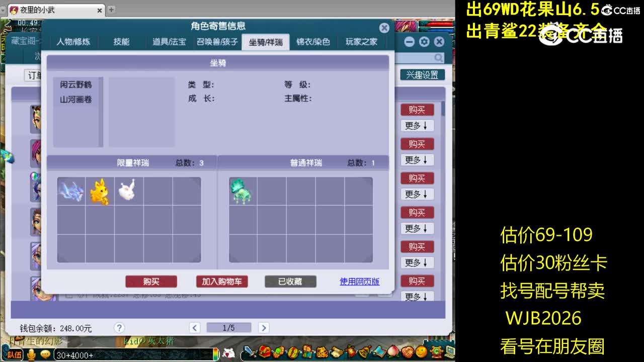Switch to the 召唤兽/孩子 tab
The height and width of the screenshot is (362, 644).
coord(217,42)
